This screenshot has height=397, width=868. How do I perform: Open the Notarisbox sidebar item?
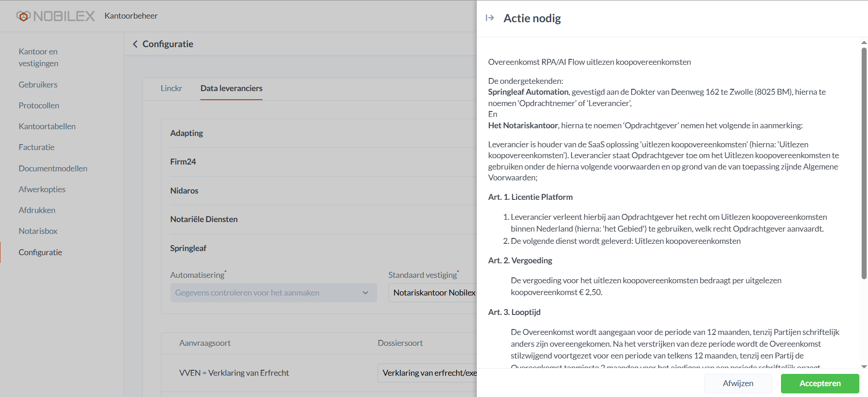pyautogui.click(x=38, y=231)
